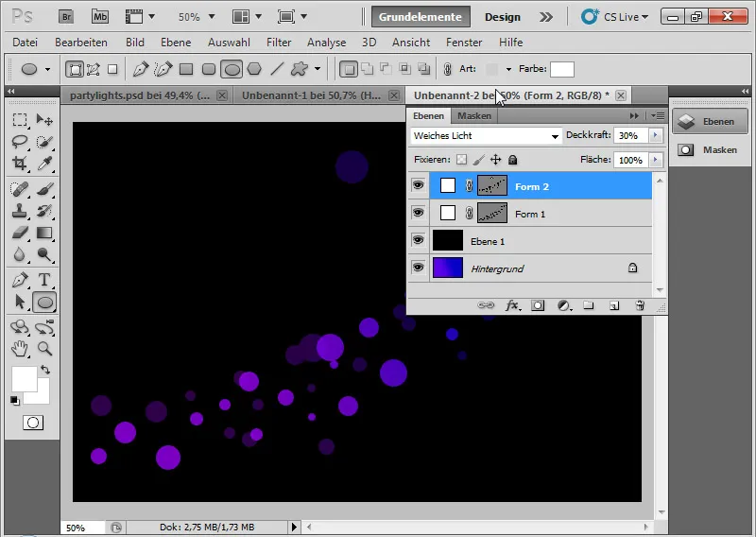Select the Clone Stamp tool

click(20, 211)
